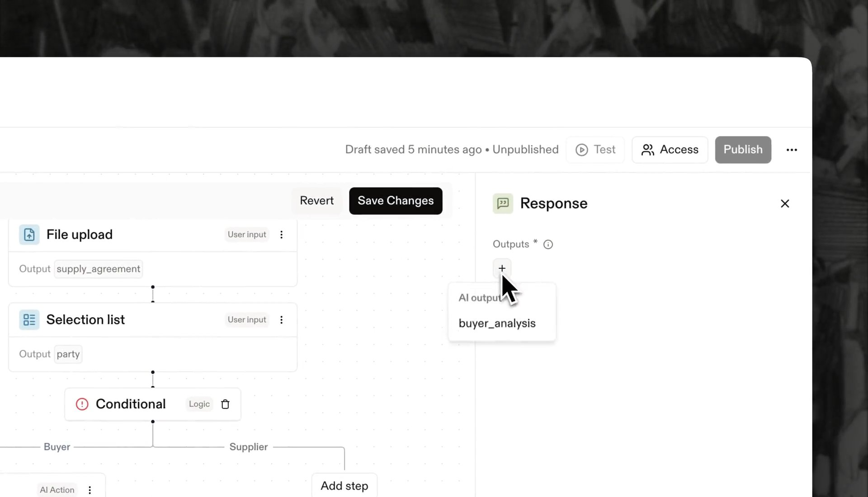Click the Add step button

coord(344,486)
